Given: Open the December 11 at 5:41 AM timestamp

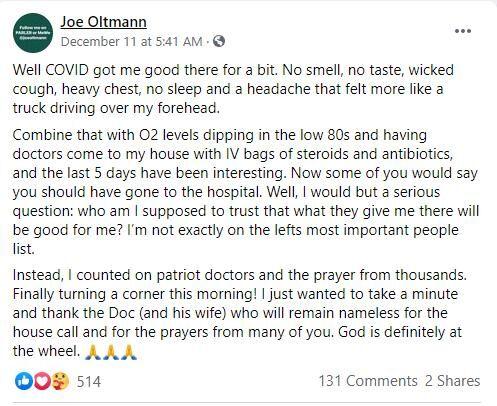Looking at the screenshot, I should [x=132, y=42].
